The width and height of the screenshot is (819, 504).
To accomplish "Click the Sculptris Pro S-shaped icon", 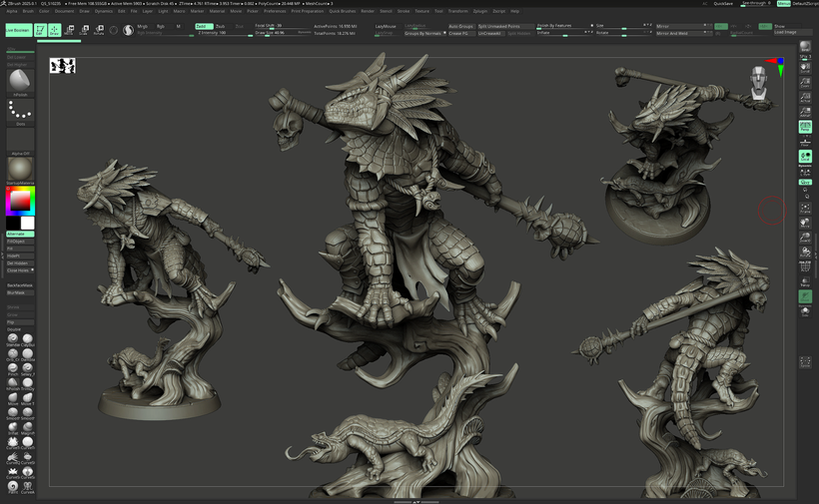I will point(128,30).
